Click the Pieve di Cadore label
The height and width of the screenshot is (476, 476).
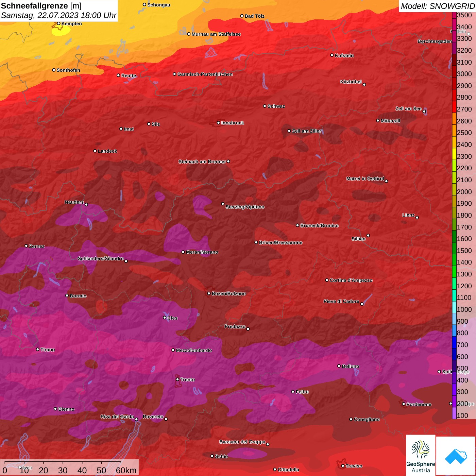click(x=341, y=301)
